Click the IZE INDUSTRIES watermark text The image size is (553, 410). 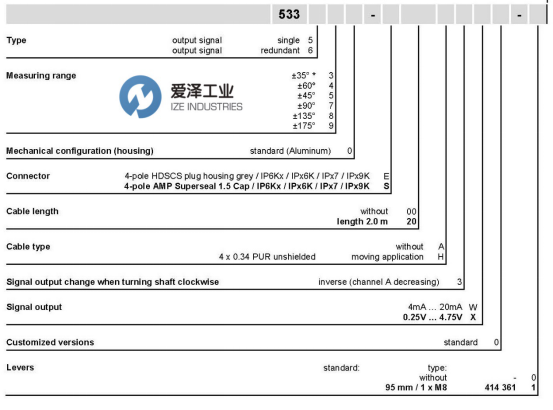[207, 107]
